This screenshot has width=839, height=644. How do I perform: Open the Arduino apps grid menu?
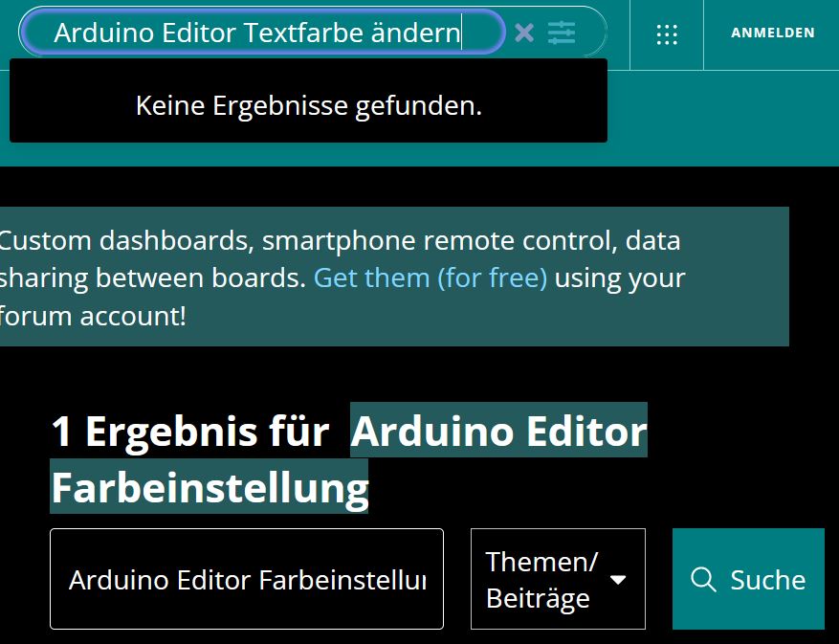(667, 34)
